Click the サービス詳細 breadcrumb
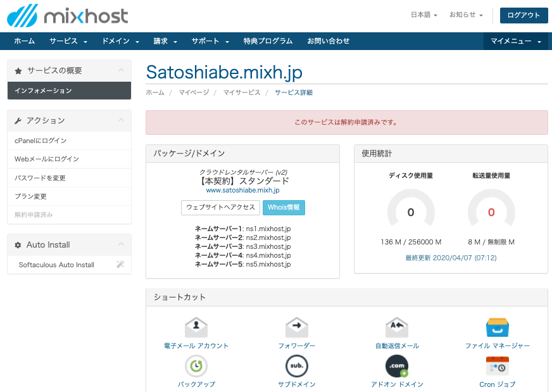The image size is (552, 392). [x=294, y=92]
